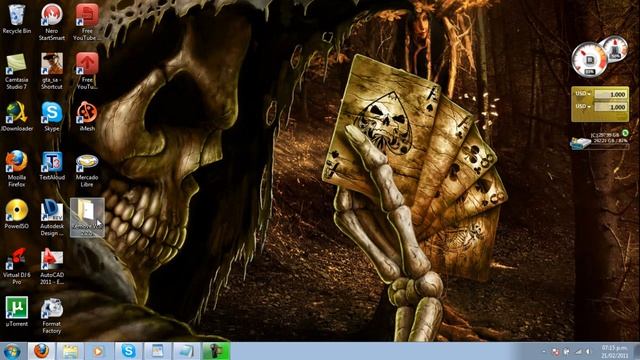Click the Show Desktop button at taskbar end

(636, 351)
